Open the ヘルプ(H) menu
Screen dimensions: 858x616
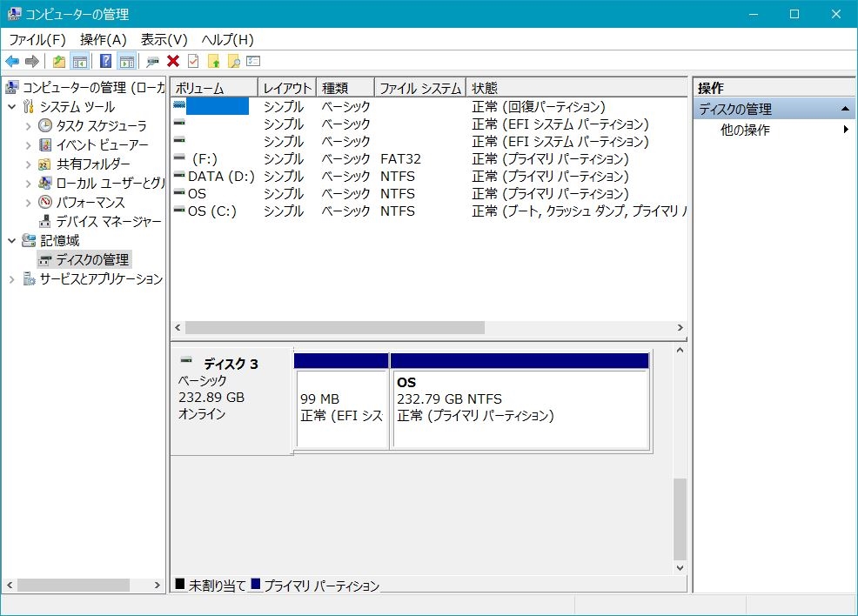point(228,40)
